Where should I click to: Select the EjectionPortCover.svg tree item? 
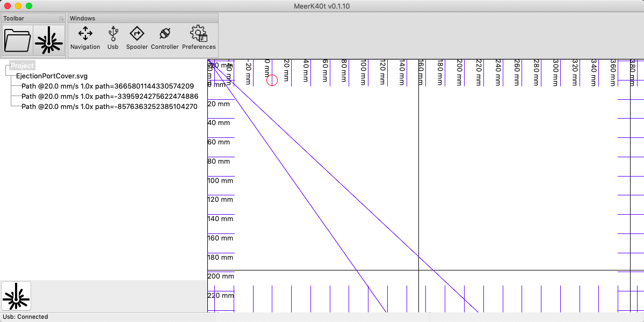pyautogui.click(x=52, y=76)
